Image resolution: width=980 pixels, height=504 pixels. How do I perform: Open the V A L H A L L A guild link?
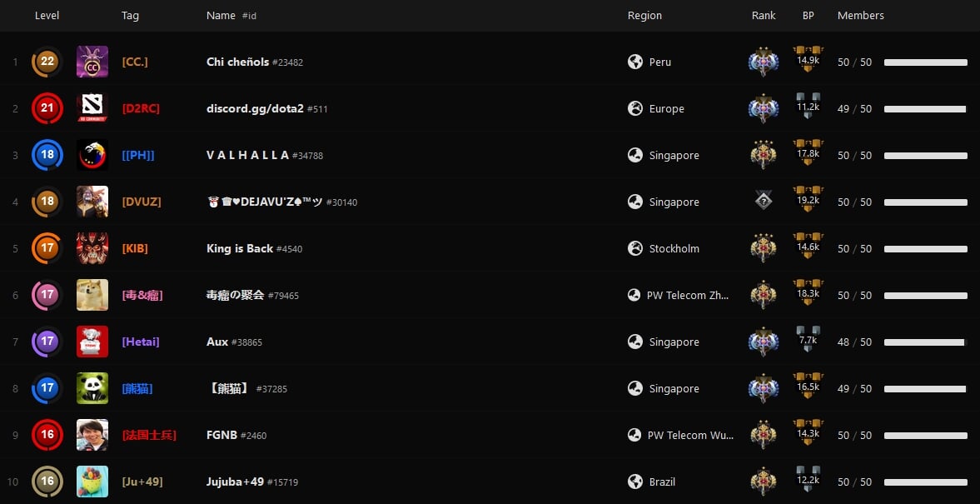click(247, 155)
